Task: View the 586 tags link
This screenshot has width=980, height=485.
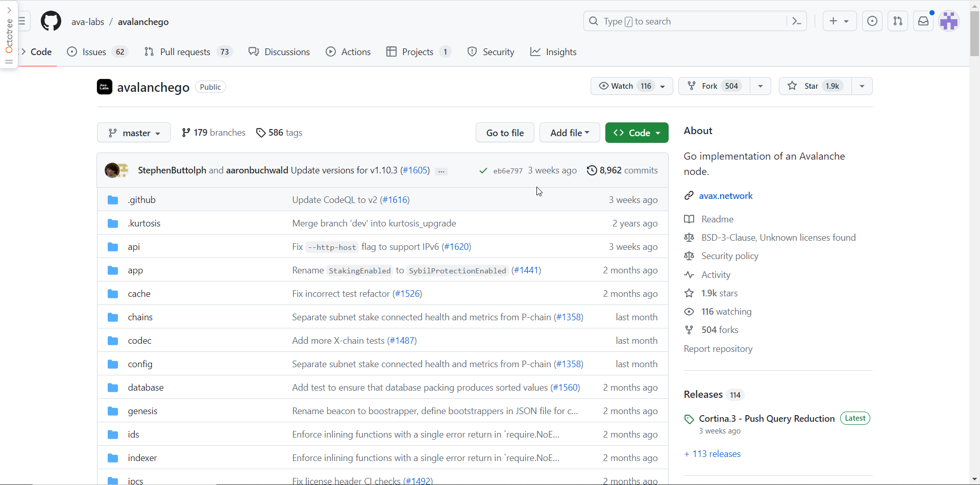Action: pyautogui.click(x=279, y=133)
